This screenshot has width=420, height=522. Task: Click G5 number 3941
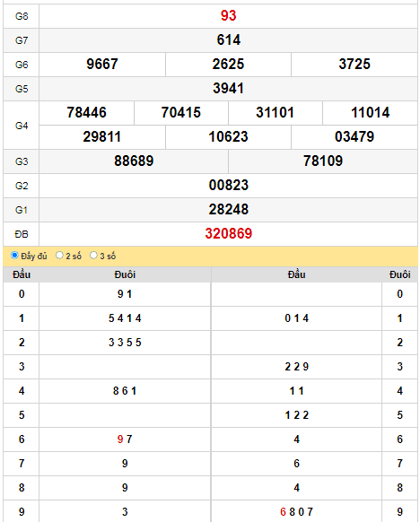pyautogui.click(x=228, y=88)
